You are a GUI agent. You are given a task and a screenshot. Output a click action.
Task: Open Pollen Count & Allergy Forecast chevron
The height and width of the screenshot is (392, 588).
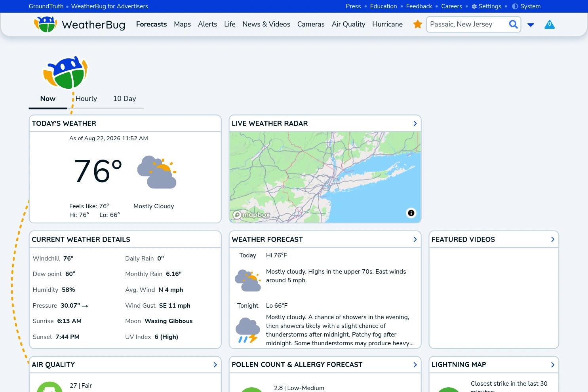tap(415, 365)
